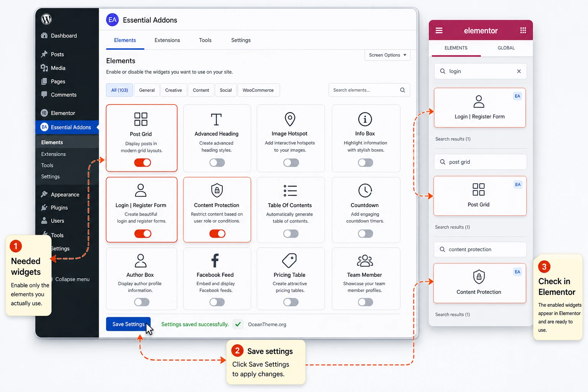
Task: Select the Post Grid widget in Elementor panel
Action: 480,196
